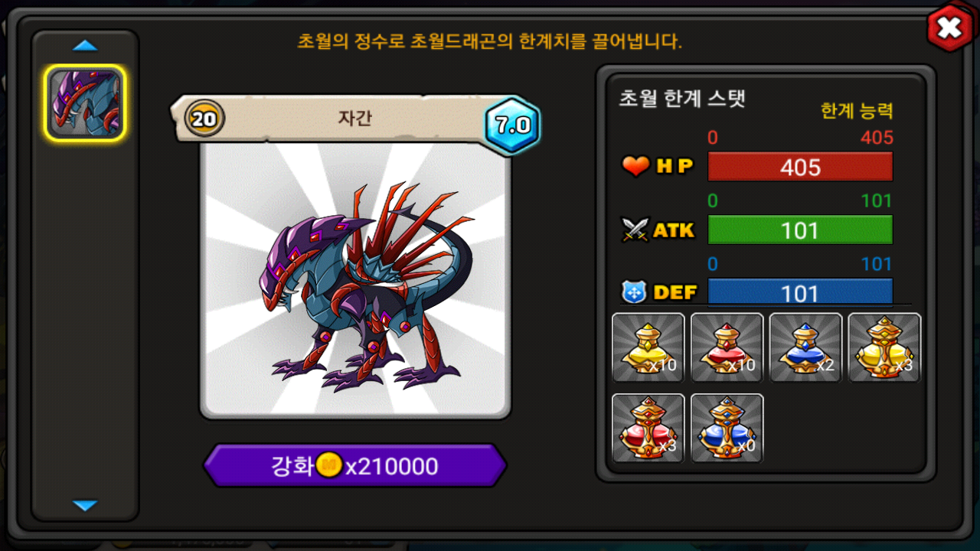980x551 pixels.
Task: Click the down arrow below dragon list
Action: point(85,505)
